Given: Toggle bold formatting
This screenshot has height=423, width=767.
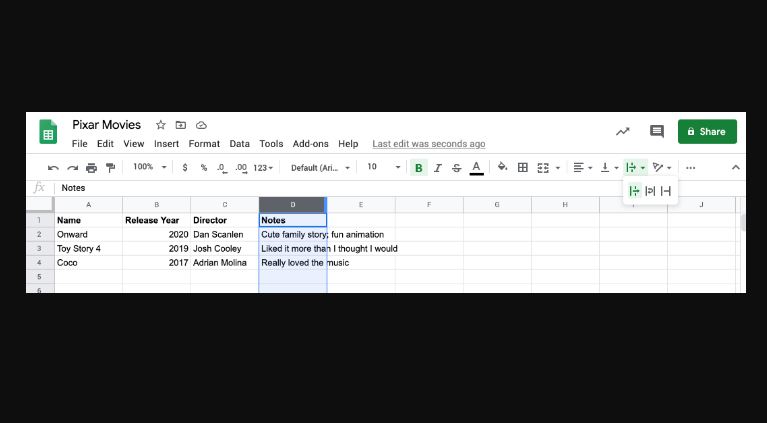Looking at the screenshot, I should pyautogui.click(x=419, y=168).
